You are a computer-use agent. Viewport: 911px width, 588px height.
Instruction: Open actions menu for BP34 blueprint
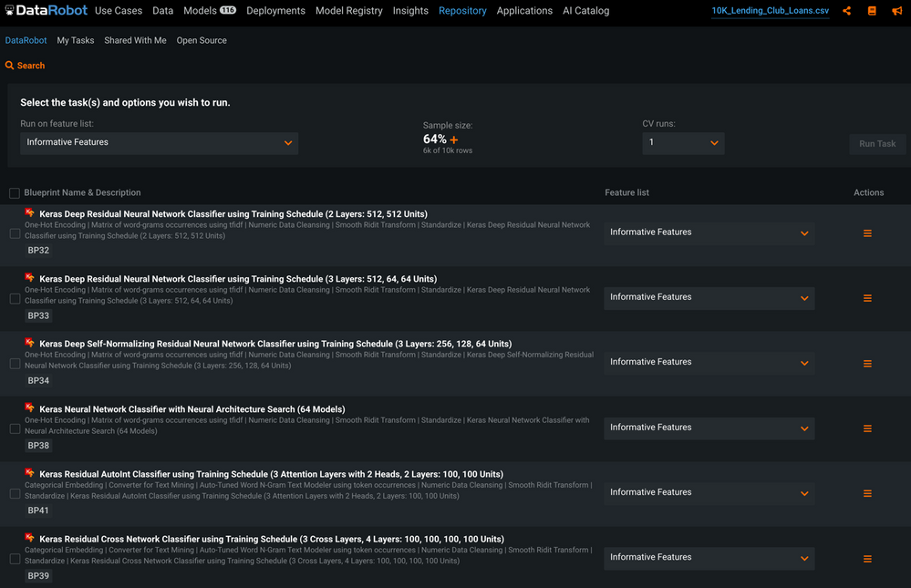[x=867, y=364]
